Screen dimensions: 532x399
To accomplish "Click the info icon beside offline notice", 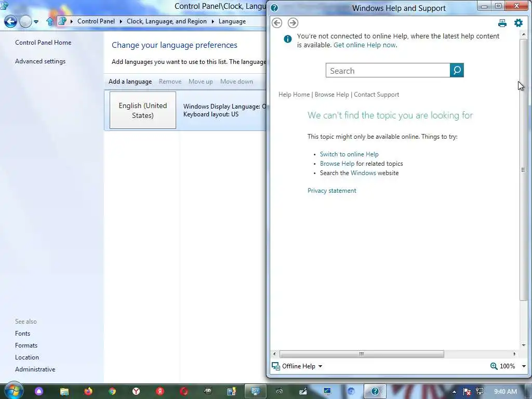I will coord(287,39).
